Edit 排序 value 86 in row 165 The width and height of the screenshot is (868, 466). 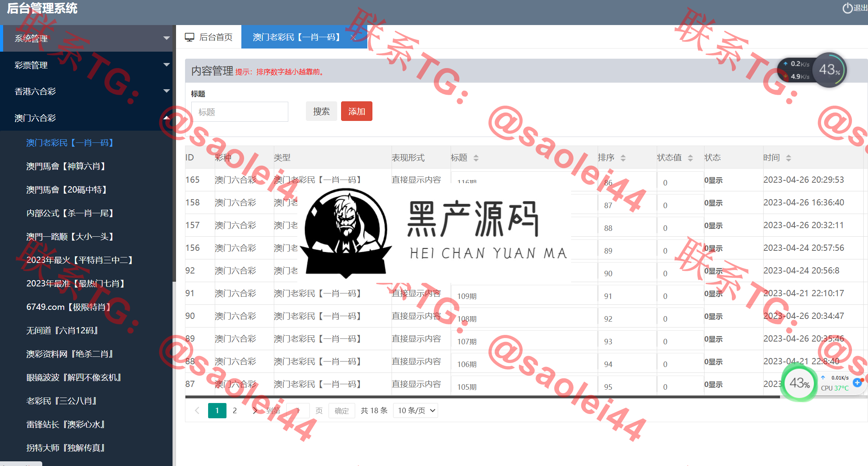pos(627,182)
